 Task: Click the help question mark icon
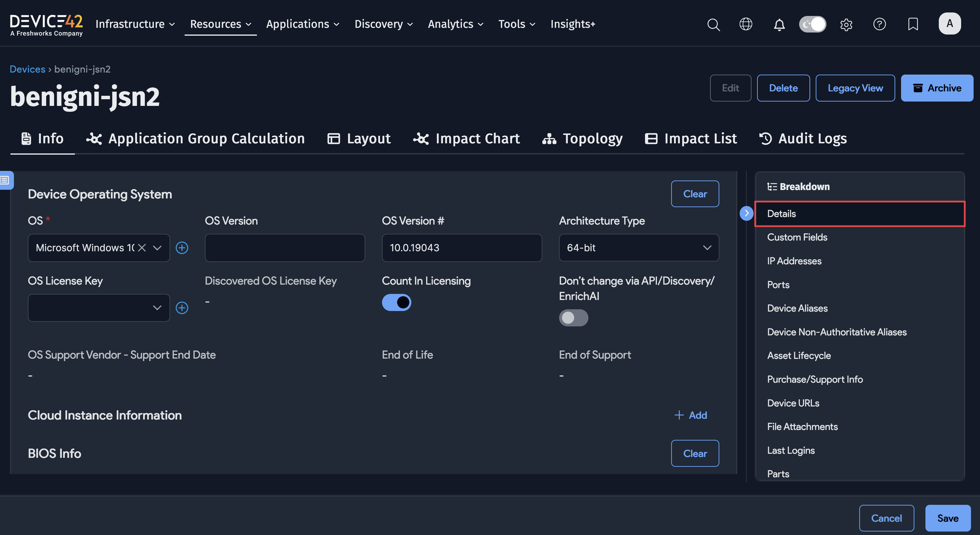(x=879, y=24)
